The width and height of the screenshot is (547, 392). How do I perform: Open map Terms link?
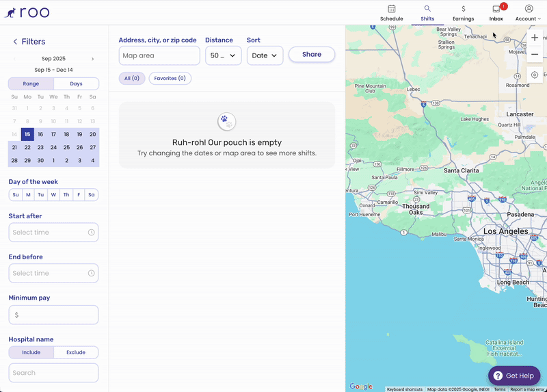coord(500,389)
